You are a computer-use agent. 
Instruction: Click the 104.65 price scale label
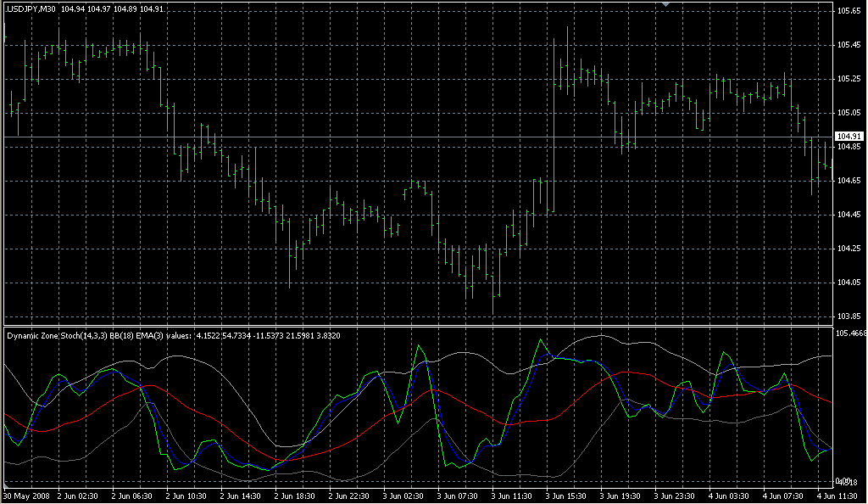[849, 181]
